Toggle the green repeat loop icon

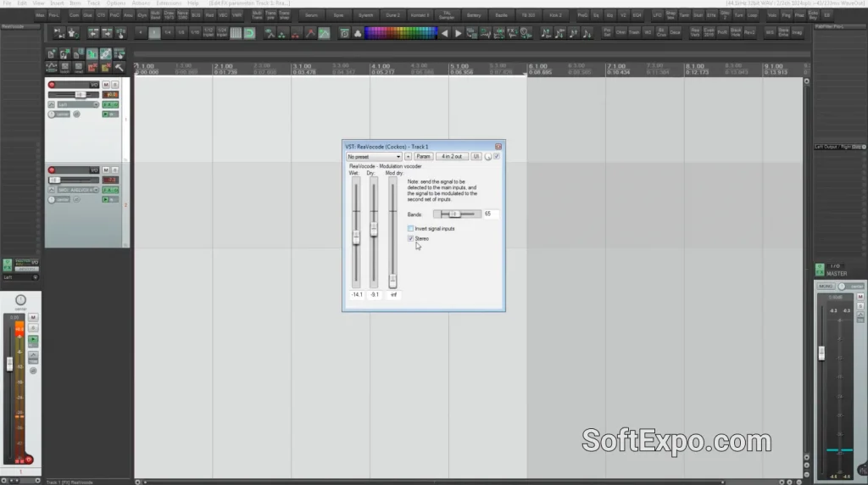tap(249, 33)
